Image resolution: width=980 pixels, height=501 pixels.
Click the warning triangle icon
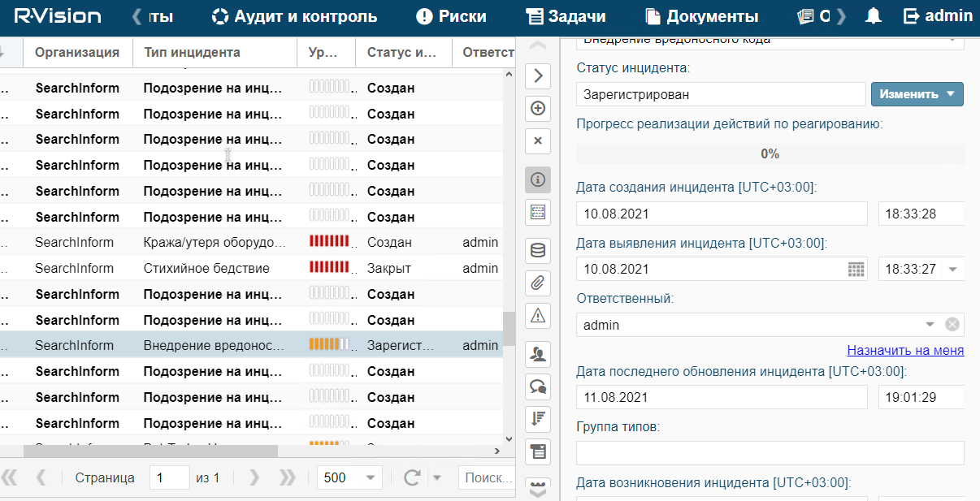[537, 315]
